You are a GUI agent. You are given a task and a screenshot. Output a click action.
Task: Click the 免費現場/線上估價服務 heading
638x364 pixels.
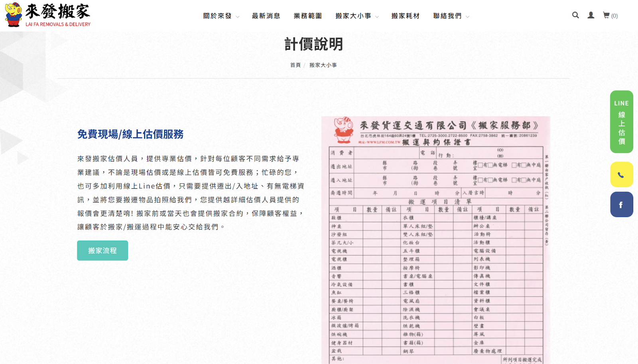click(130, 134)
